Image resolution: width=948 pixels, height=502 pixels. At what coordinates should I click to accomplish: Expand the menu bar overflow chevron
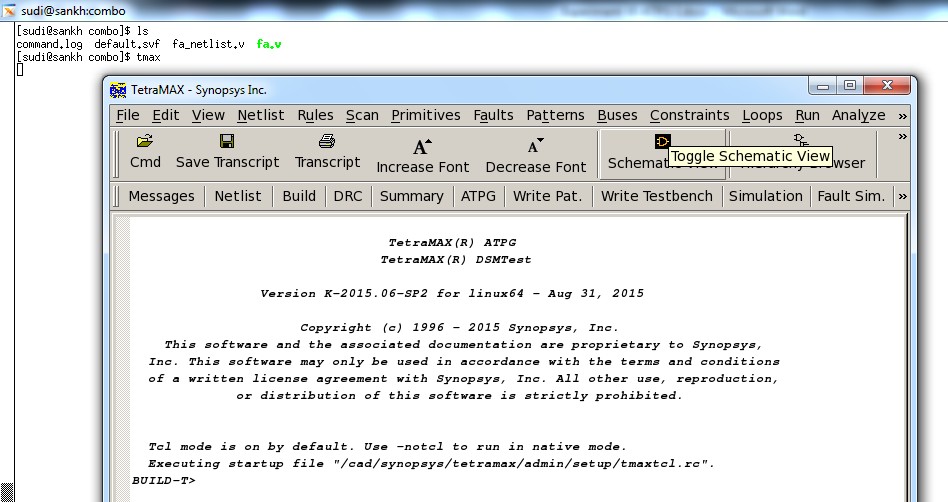click(x=902, y=116)
